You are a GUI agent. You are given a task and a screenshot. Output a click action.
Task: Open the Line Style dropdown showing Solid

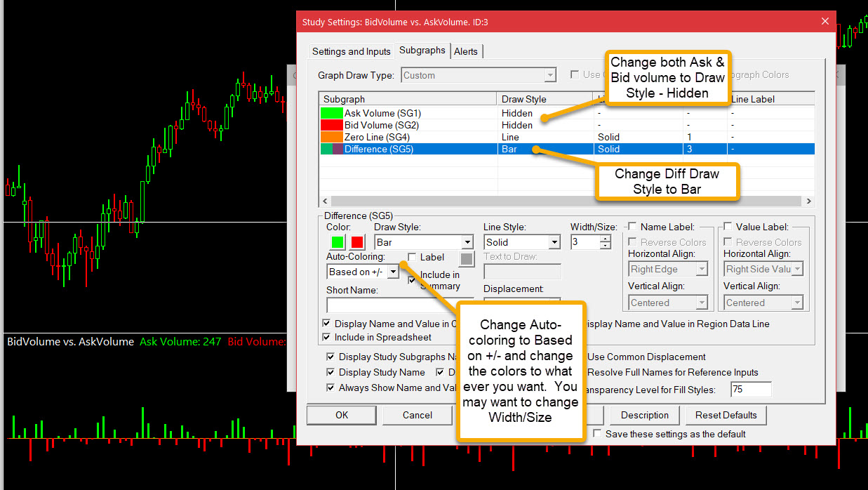522,242
